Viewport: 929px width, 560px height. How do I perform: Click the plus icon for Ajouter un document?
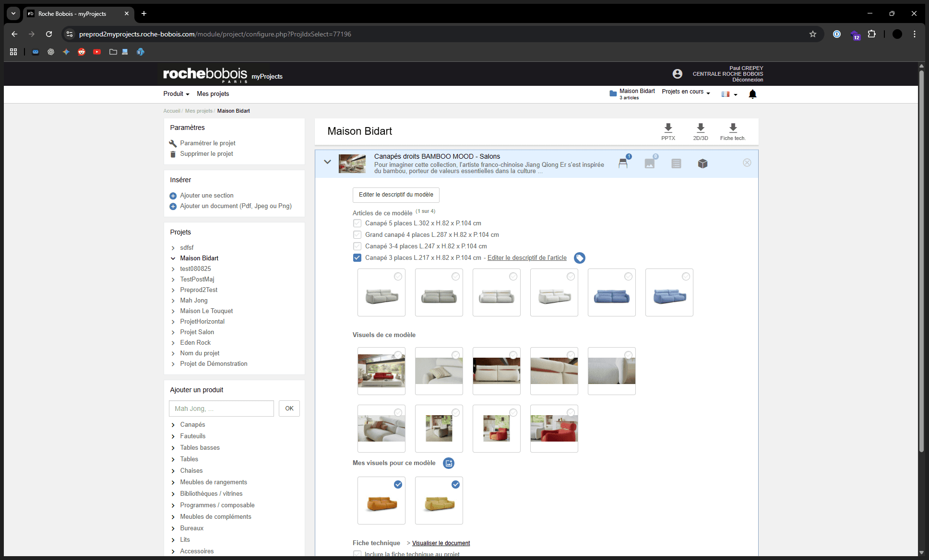pyautogui.click(x=173, y=206)
